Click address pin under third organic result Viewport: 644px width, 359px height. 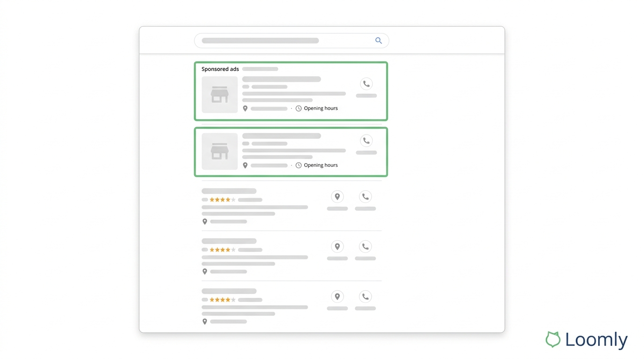point(205,322)
